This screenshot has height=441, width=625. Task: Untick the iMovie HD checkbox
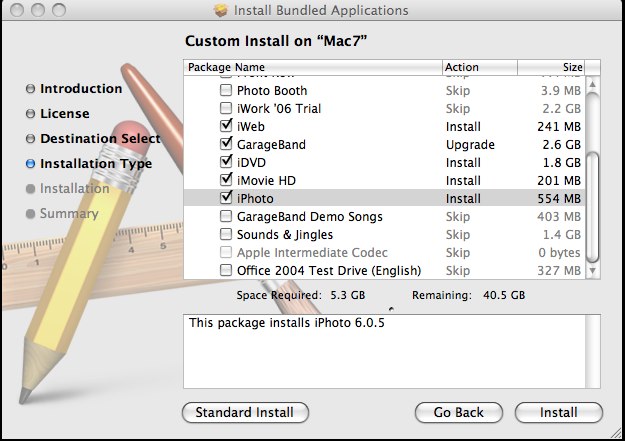(226, 179)
